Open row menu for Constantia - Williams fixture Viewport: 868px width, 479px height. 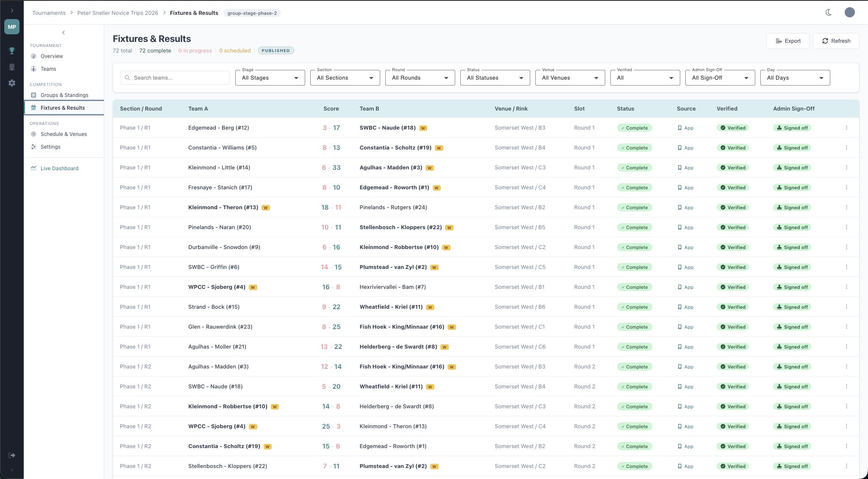(846, 148)
